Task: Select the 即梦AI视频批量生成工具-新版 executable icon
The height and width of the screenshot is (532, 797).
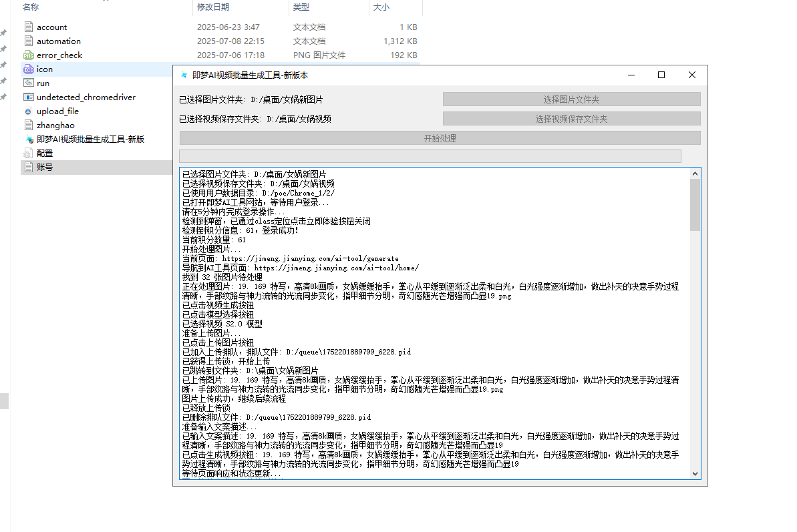Action: (x=29, y=139)
